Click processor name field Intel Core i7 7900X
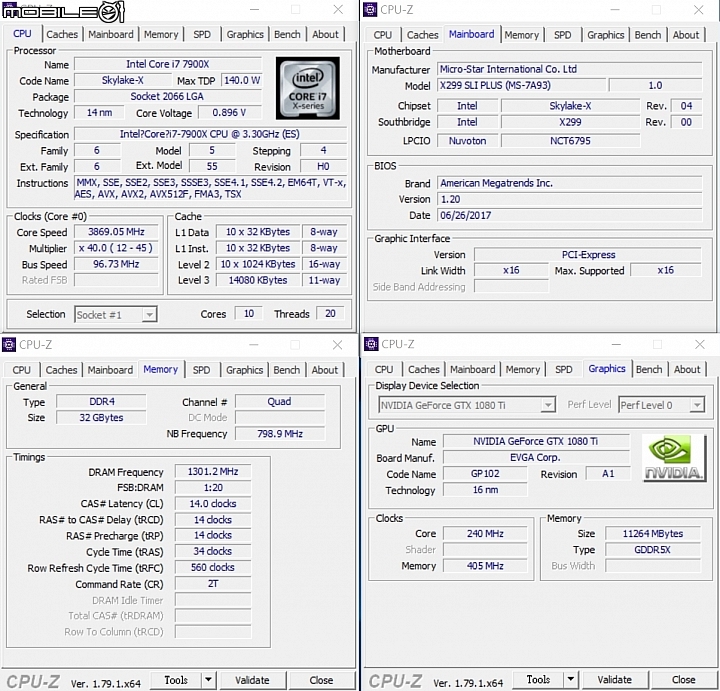Image resolution: width=720 pixels, height=691 pixels. click(x=168, y=64)
